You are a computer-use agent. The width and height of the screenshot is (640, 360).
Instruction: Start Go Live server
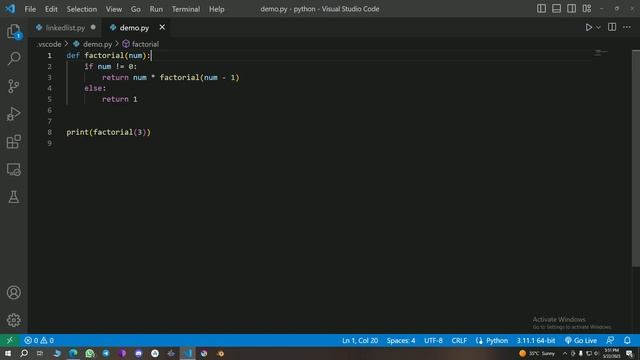coord(581,340)
